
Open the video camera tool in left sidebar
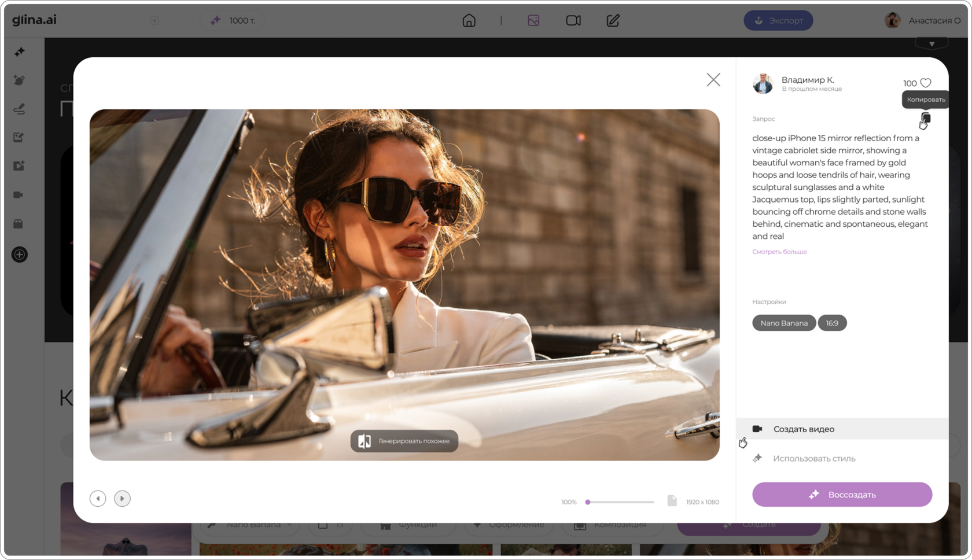pyautogui.click(x=19, y=195)
